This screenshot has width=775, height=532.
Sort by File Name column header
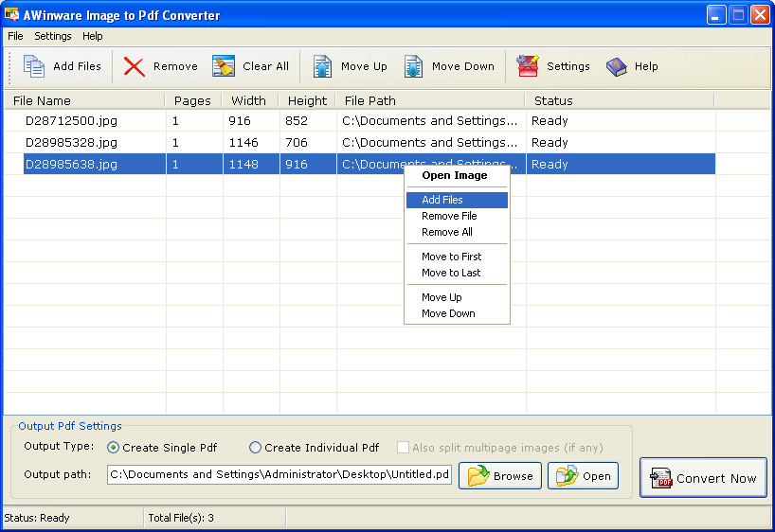[84, 100]
